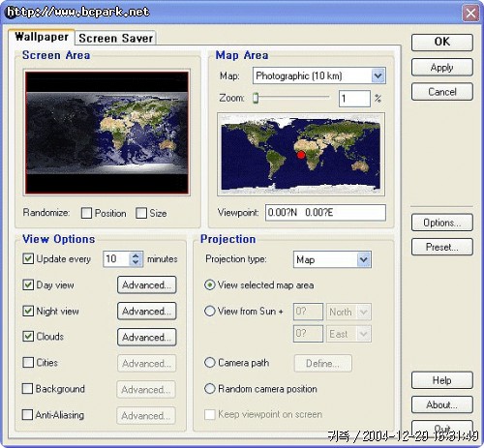Select View selected map area radio
484x448 pixels.
210,285
